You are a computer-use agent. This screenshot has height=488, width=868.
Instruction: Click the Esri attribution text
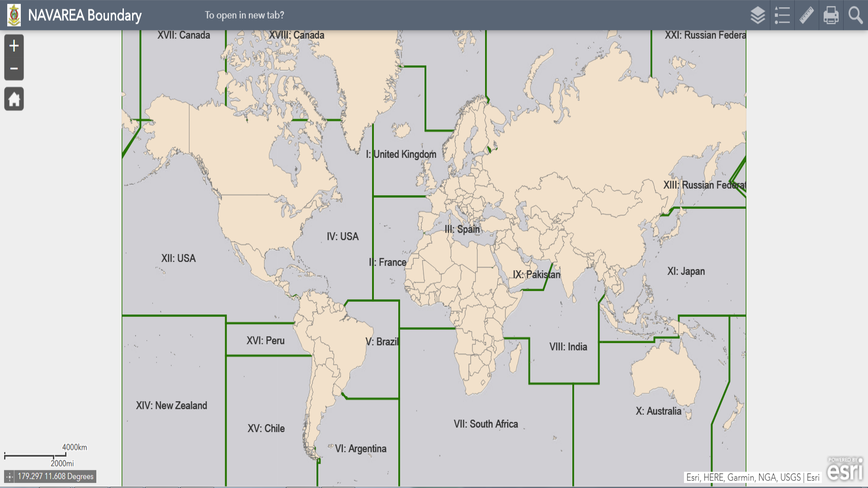click(752, 477)
